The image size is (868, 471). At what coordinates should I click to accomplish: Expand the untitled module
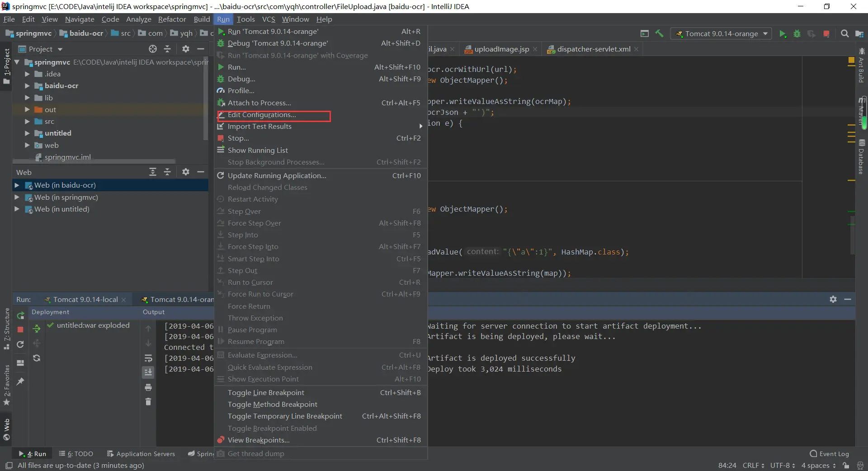pos(27,133)
